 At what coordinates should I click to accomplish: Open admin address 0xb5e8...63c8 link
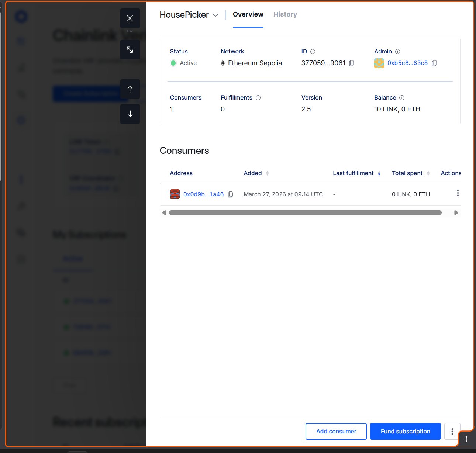(x=407, y=63)
